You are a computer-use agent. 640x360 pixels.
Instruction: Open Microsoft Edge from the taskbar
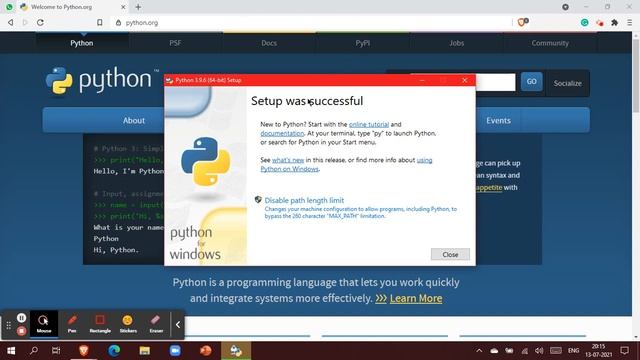pyautogui.click(x=114, y=351)
